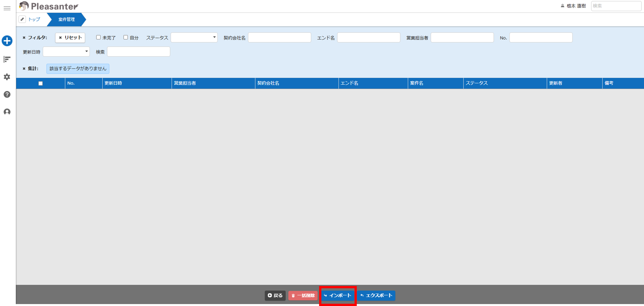Viewport: 644px width, 306px height.
Task: Open the user account icon in sidebar
Action: point(7,112)
